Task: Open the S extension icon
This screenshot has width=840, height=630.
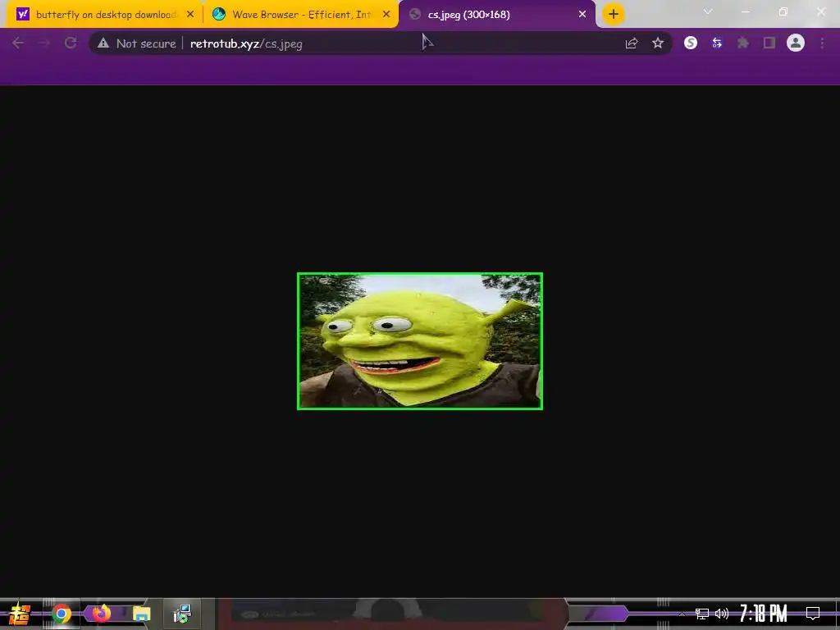Action: pyautogui.click(x=691, y=43)
